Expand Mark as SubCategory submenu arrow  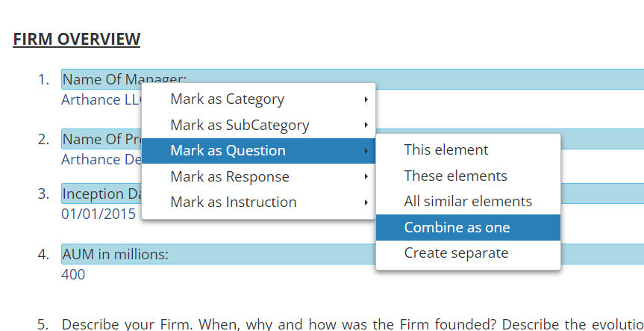tap(366, 125)
